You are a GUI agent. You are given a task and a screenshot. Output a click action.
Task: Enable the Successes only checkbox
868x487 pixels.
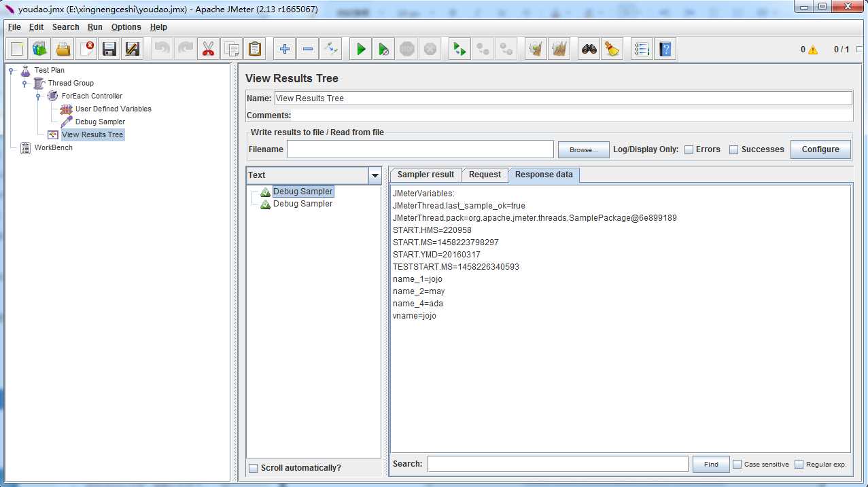click(733, 149)
